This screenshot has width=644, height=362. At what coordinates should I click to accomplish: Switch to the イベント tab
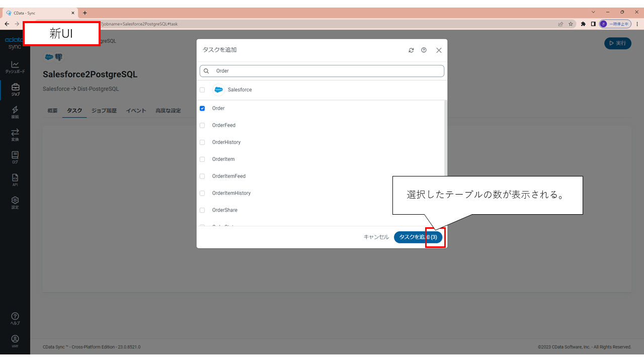pos(136,111)
